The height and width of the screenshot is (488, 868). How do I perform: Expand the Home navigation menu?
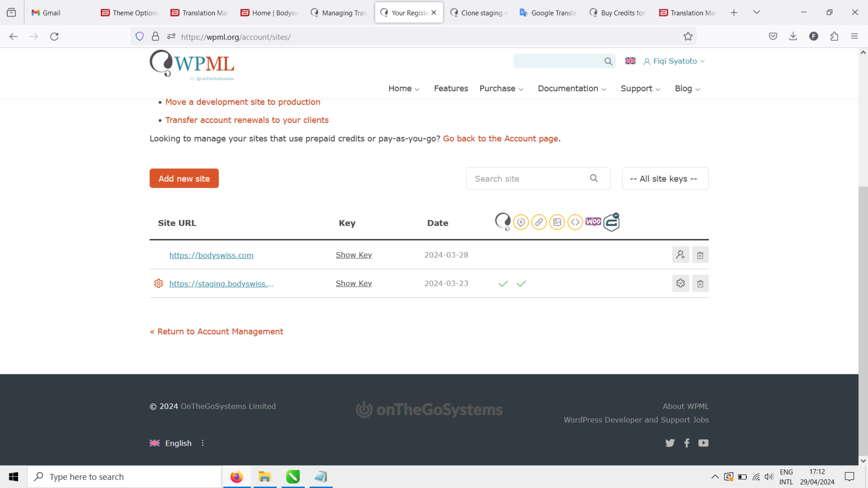(404, 88)
